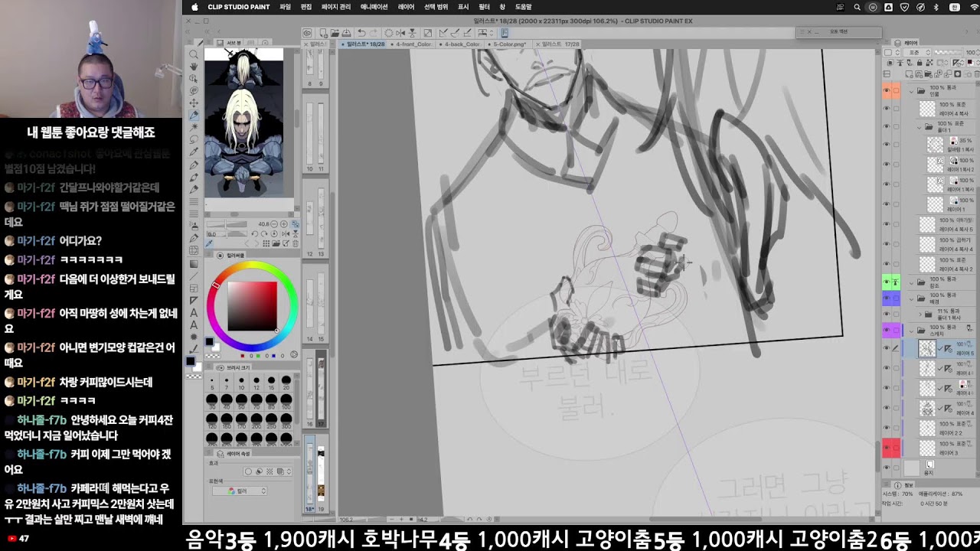
Task: Hide the green 참조 folder via eye
Action: (887, 282)
